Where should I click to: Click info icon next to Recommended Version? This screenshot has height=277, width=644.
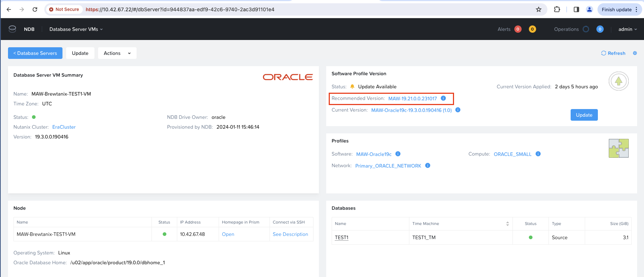point(443,98)
